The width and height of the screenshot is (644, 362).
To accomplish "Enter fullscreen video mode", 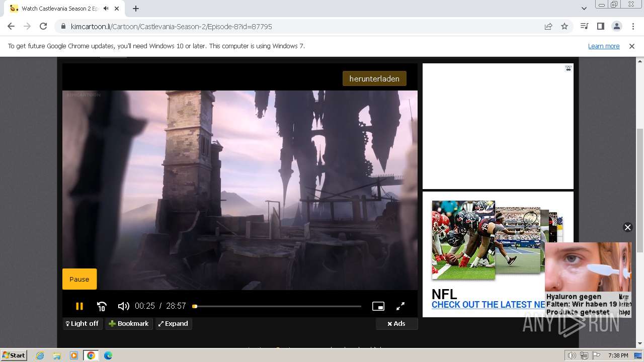I will click(400, 306).
